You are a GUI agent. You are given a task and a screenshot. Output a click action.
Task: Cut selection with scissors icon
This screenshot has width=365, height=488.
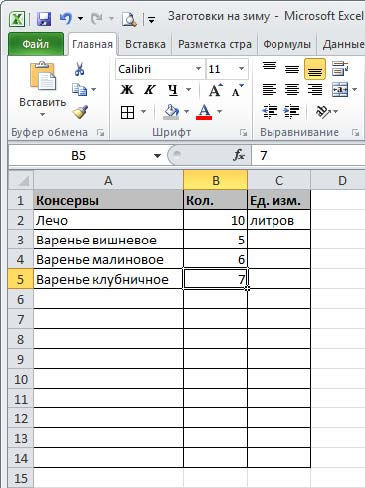click(x=79, y=69)
